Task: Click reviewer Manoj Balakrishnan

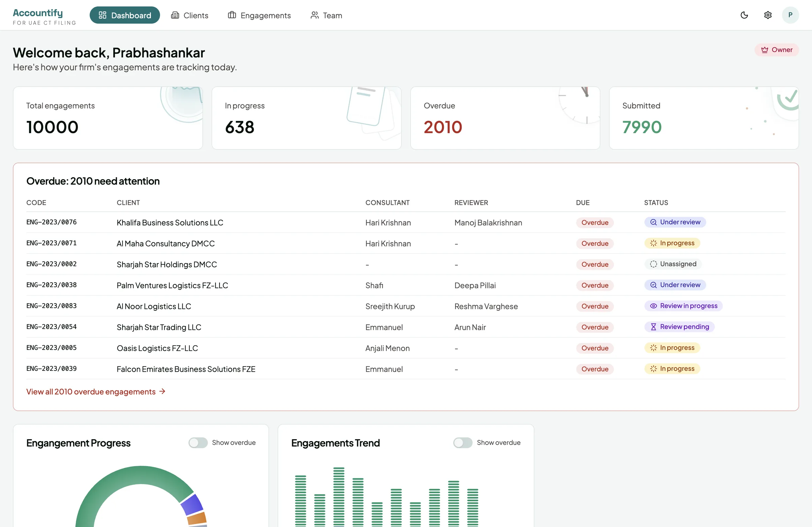Action: pyautogui.click(x=488, y=222)
